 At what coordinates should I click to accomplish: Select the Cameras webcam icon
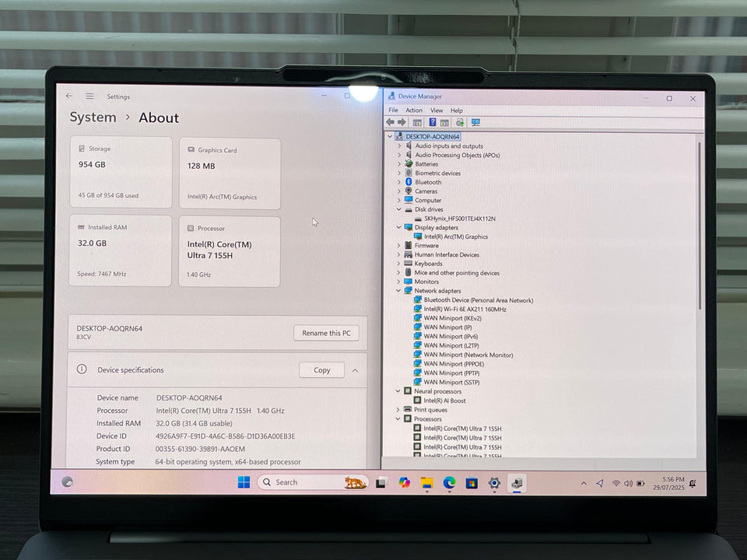click(x=409, y=191)
